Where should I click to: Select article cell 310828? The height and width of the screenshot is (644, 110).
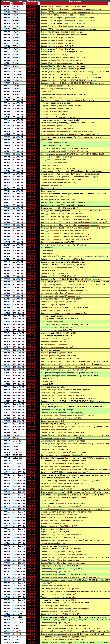[7, 375]
